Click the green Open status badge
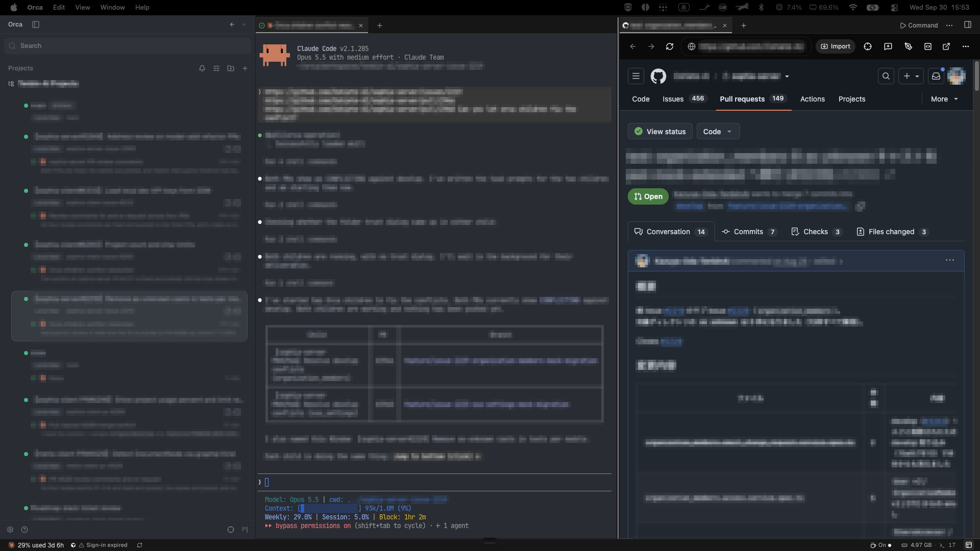This screenshot has height=551, width=980. (x=648, y=196)
